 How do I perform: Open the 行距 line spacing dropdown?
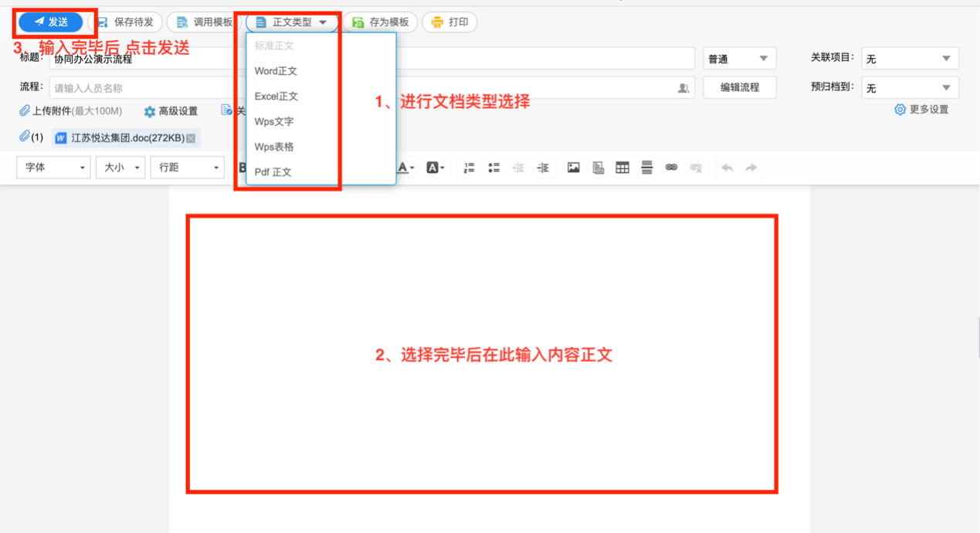[187, 168]
